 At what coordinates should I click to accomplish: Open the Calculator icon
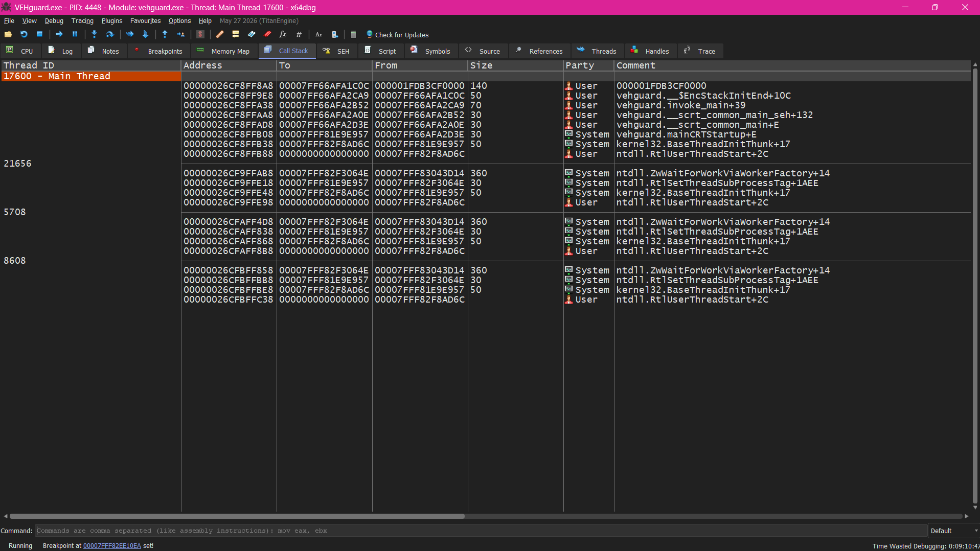click(353, 34)
